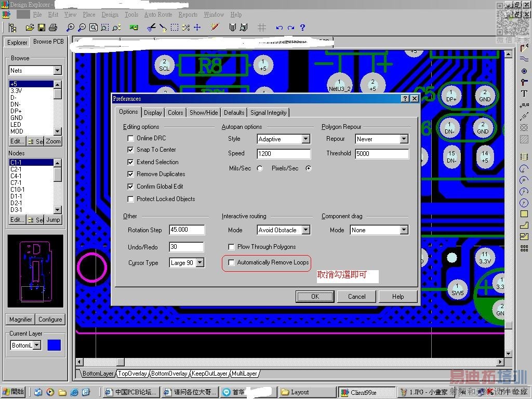532x399 pixels.
Task: Open the Current Layer BottomL dropdown
Action: pyautogui.click(x=37, y=345)
